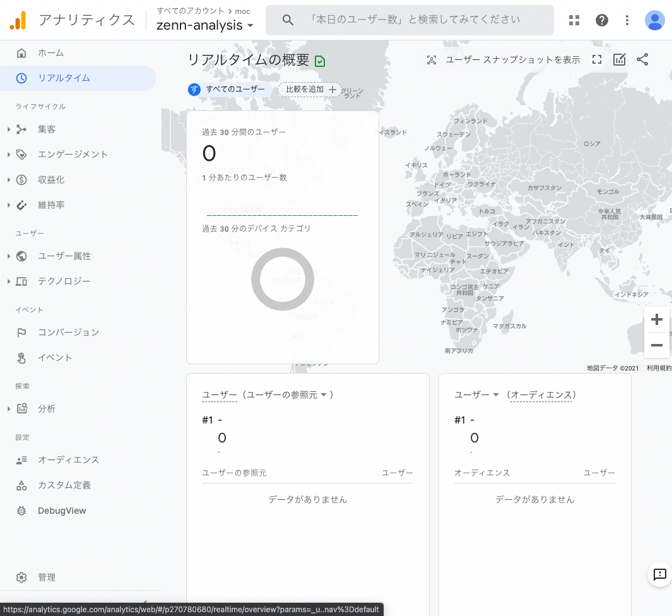Viewport: 672px width, 616px height.
Task: Click the feedback icon at bottom right
Action: [659, 574]
